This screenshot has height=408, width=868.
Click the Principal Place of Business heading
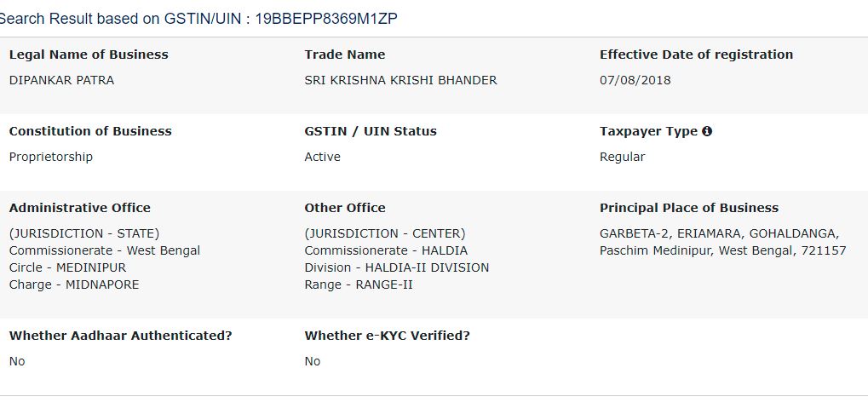[x=688, y=208]
